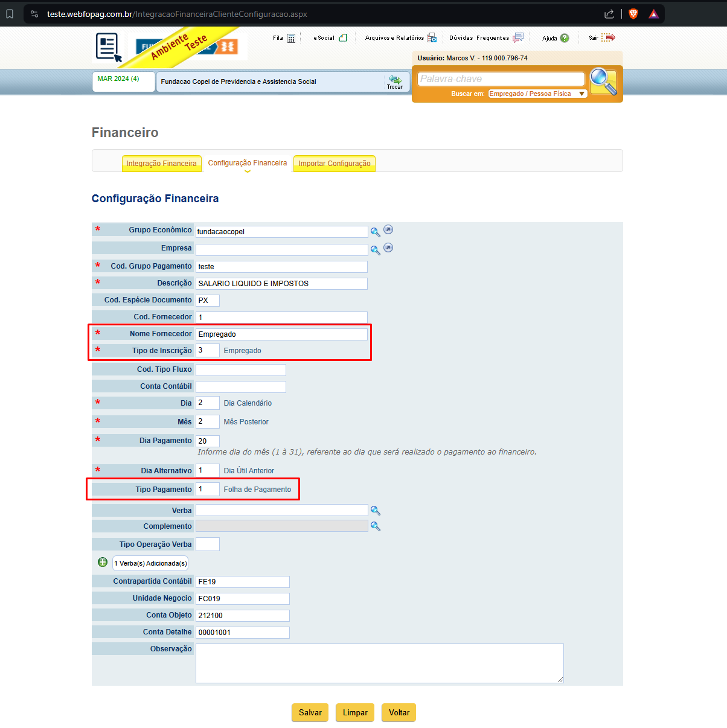Viewport: 727px width, 728px height.
Task: Click the Empresa input field
Action: coord(282,250)
